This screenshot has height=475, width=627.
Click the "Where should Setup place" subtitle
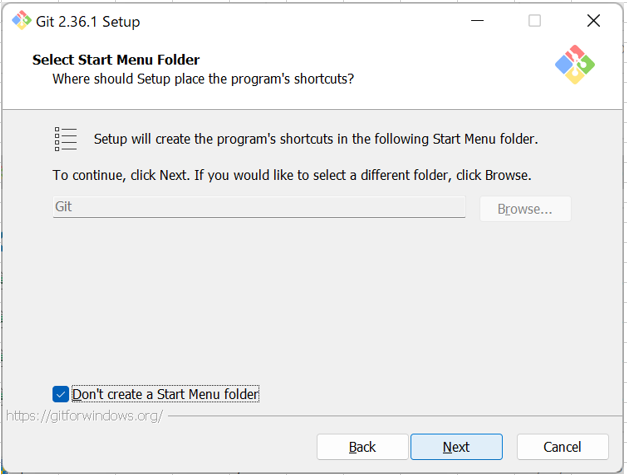click(202, 78)
